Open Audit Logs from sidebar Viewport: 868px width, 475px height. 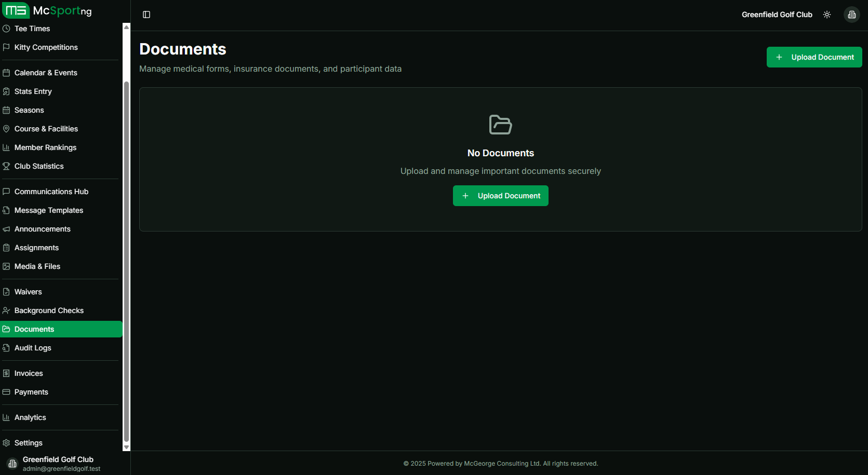click(x=33, y=348)
